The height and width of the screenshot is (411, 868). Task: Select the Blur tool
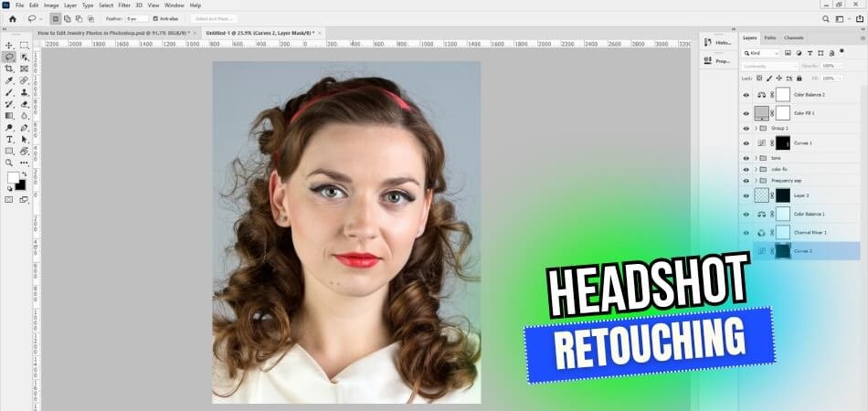(25, 116)
